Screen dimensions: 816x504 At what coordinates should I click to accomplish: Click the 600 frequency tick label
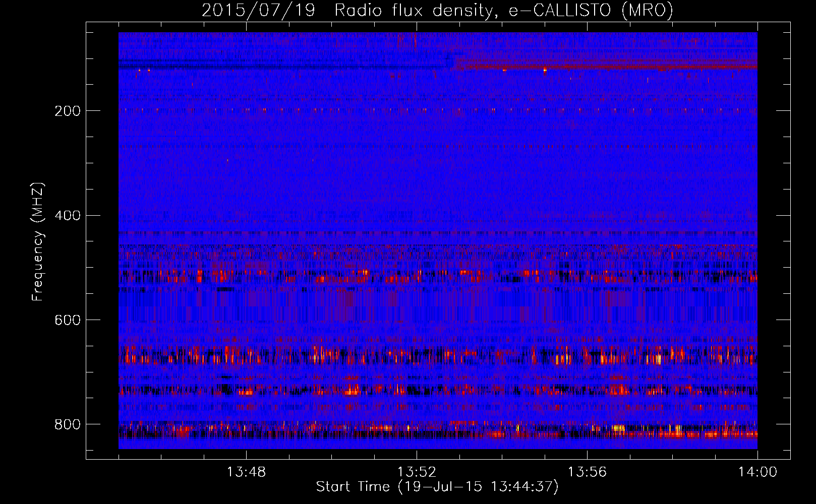[x=68, y=321]
